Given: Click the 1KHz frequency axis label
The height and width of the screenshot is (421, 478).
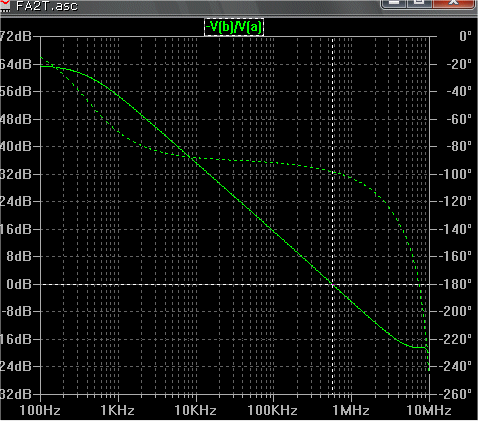Looking at the screenshot, I should click(x=117, y=410).
